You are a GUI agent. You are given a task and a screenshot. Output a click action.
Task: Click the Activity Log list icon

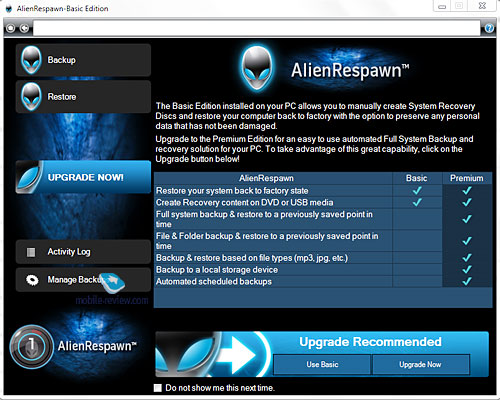31,252
